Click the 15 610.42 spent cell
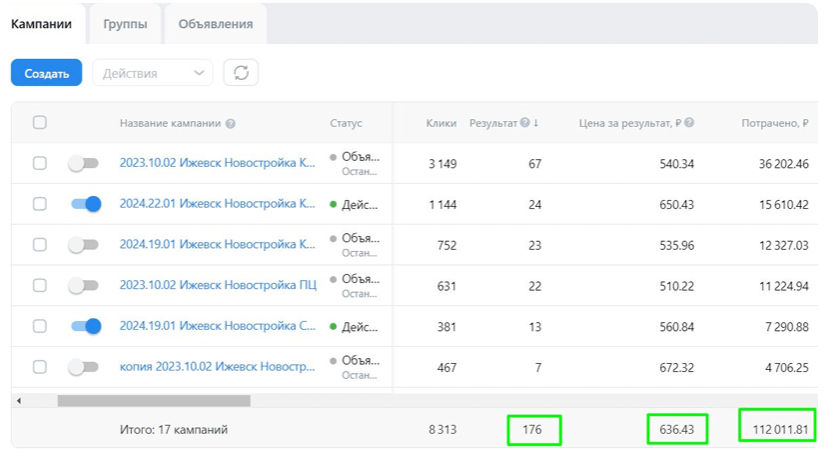This screenshot has width=838, height=457. point(783,205)
